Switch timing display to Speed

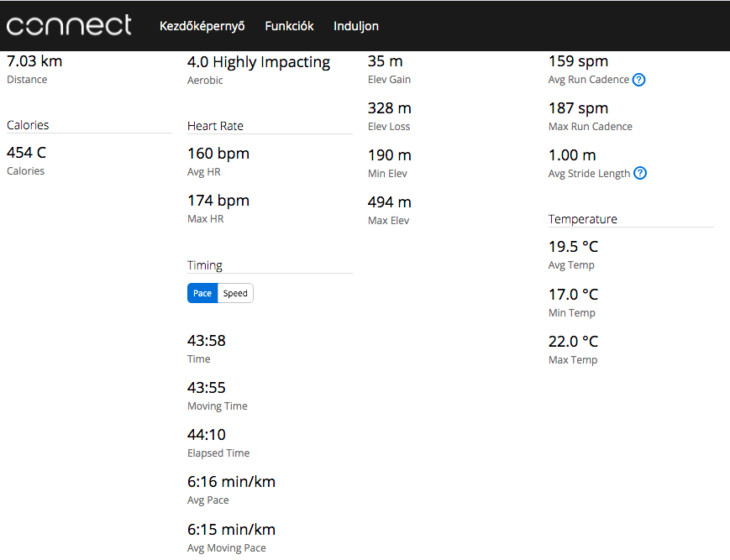tap(235, 293)
